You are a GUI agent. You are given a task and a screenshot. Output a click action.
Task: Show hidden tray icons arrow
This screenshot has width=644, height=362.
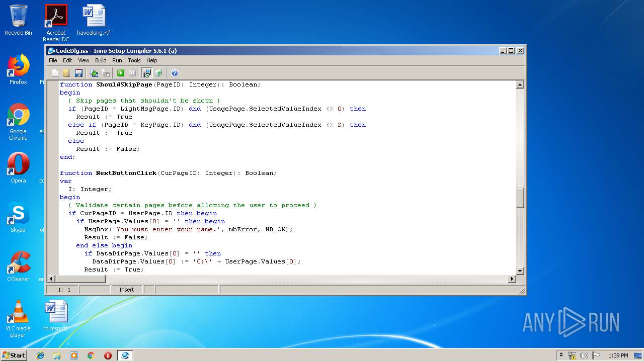pyautogui.click(x=561, y=355)
